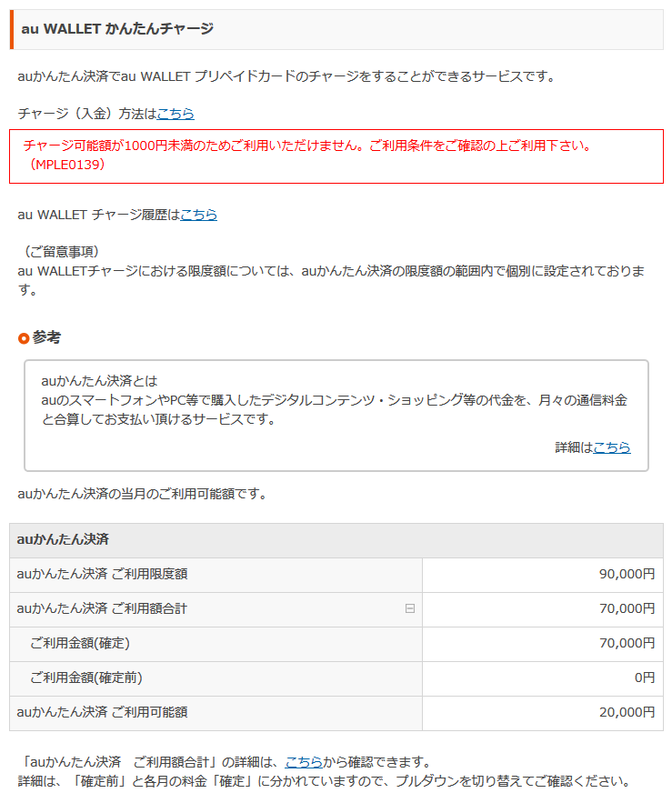Open the ご利用額合計 details こちら link
The image size is (672, 803).
click(x=304, y=761)
